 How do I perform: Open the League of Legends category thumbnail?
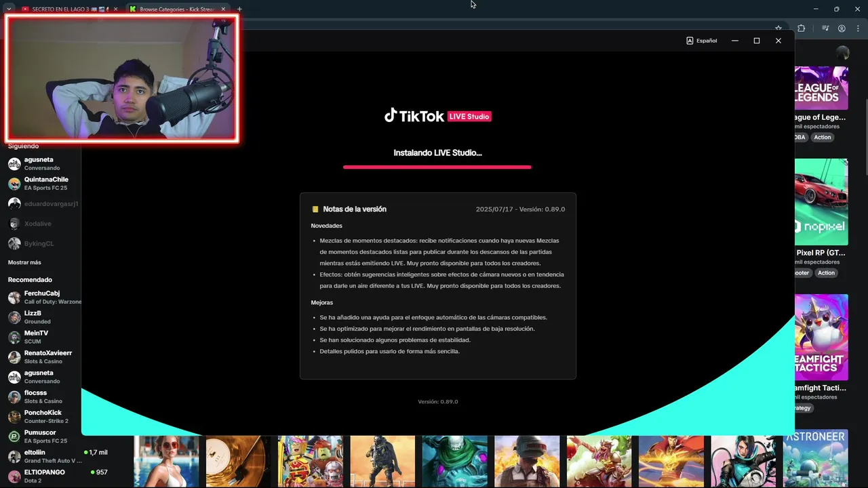[x=821, y=87]
